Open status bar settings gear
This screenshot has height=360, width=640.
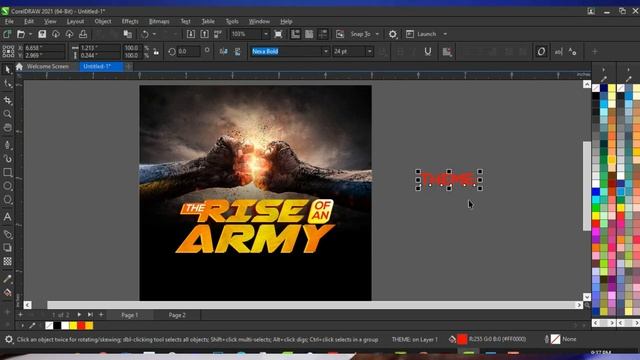9,339
